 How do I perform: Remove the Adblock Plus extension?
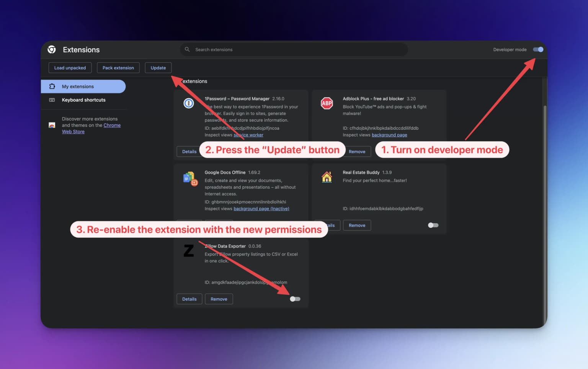point(357,152)
